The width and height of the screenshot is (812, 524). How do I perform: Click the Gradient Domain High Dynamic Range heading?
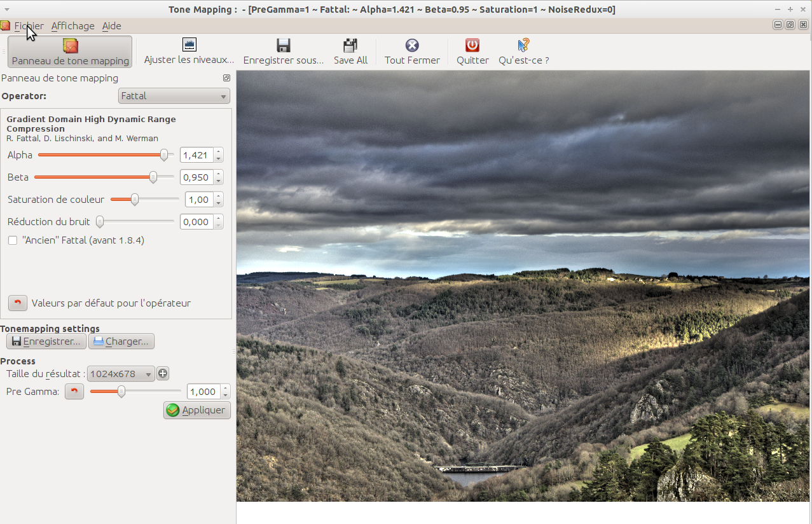click(91, 123)
